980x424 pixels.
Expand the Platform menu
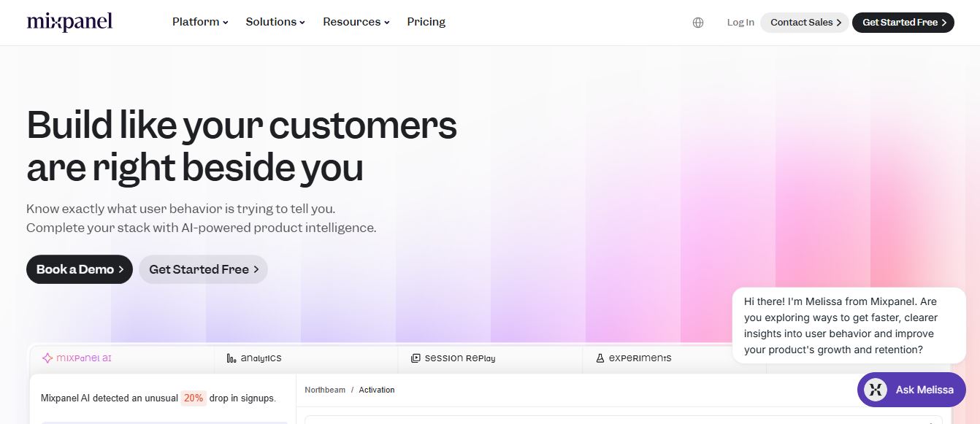click(200, 22)
